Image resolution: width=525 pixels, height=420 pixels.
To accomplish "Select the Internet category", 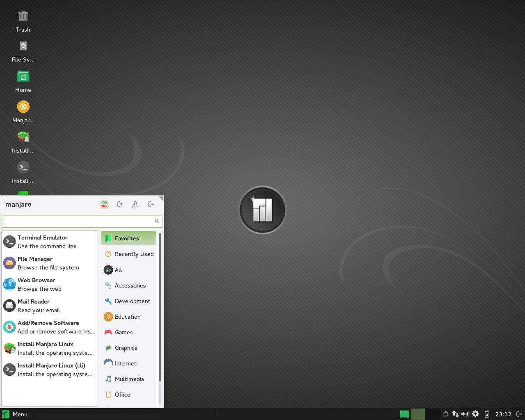I will (128, 363).
